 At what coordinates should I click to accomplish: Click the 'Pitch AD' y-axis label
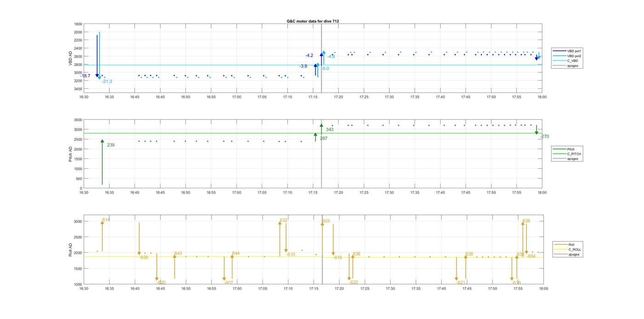(x=71, y=154)
